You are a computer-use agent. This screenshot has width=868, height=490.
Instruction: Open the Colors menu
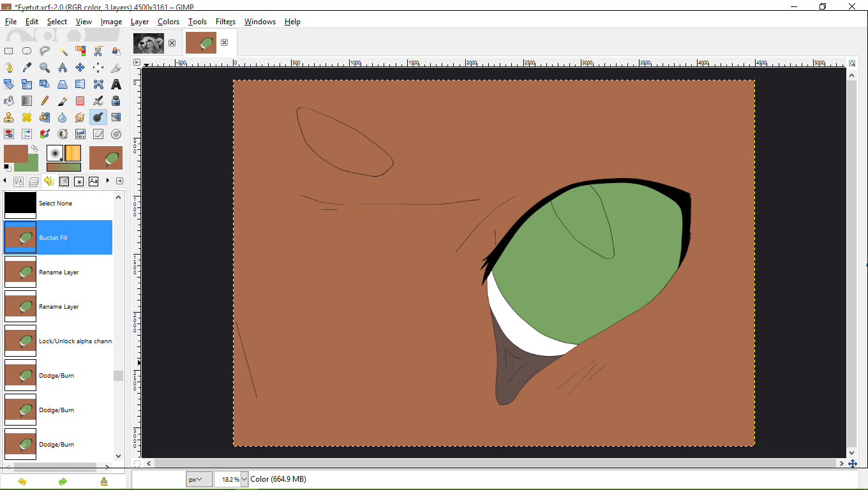(168, 22)
